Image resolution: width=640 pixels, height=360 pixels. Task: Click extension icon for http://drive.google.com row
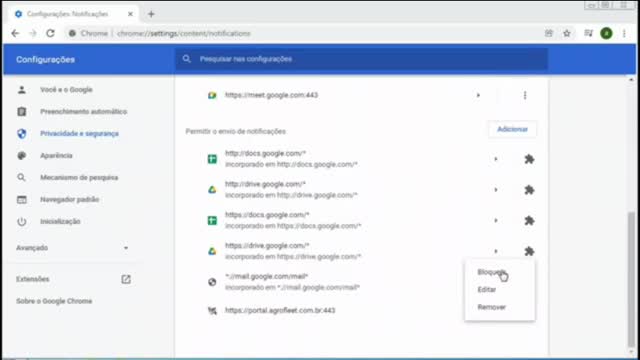click(x=529, y=190)
